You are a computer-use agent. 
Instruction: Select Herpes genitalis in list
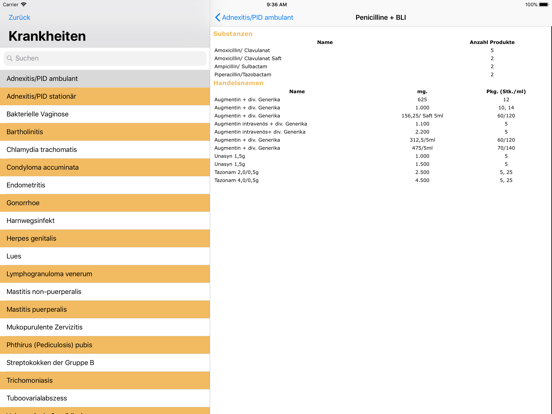click(105, 239)
